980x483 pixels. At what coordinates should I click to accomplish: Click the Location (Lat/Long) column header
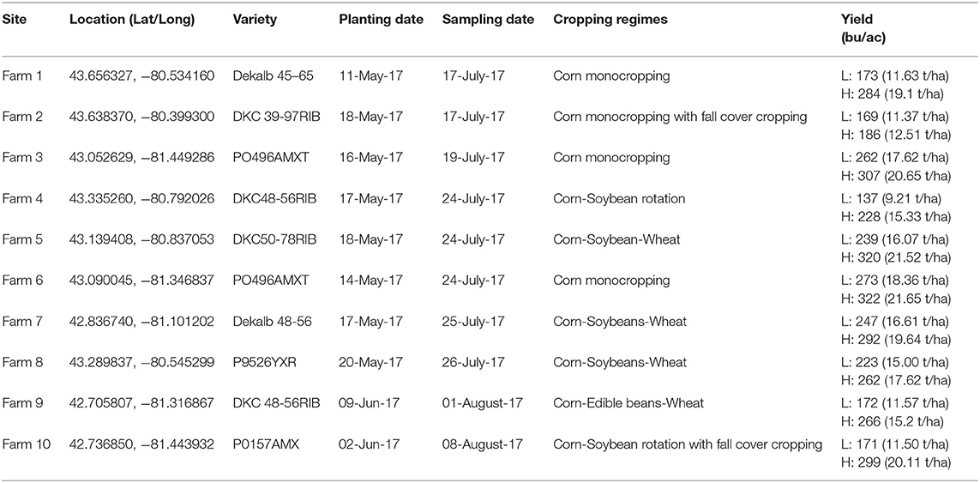[133, 20]
